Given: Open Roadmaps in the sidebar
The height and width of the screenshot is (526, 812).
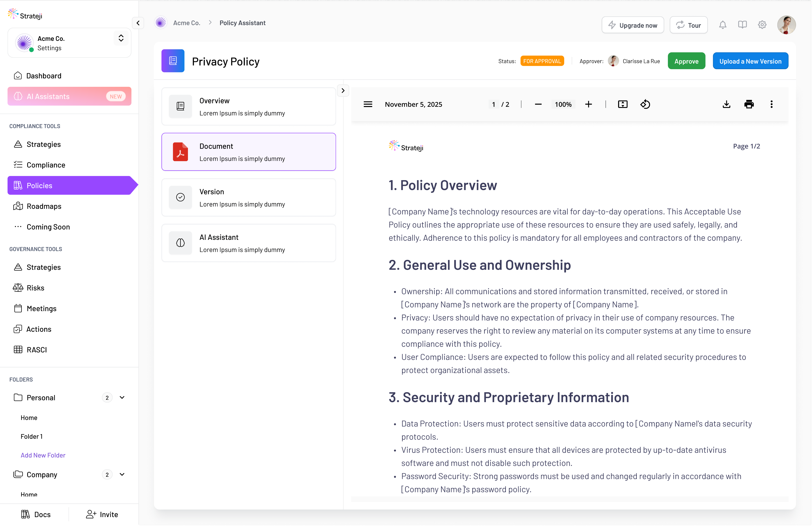Looking at the screenshot, I should [44, 206].
